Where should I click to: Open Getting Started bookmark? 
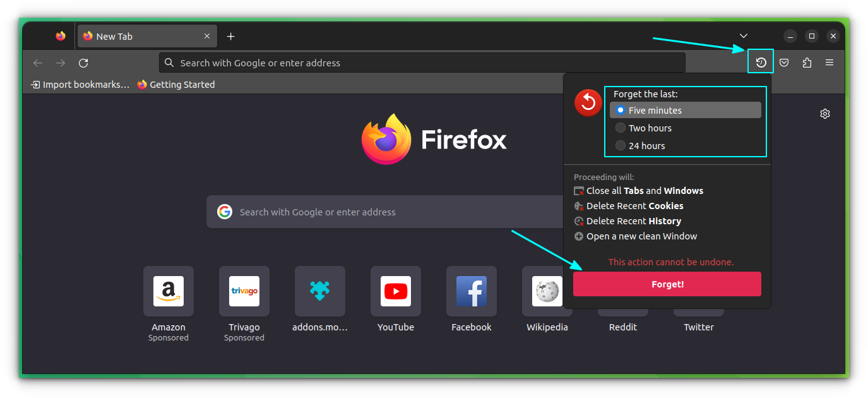(176, 84)
